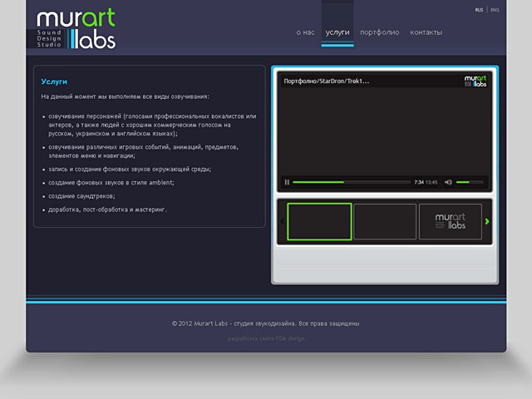Select the green-highlighted first thumbnail
The height and width of the screenshot is (399, 532).
point(319,222)
